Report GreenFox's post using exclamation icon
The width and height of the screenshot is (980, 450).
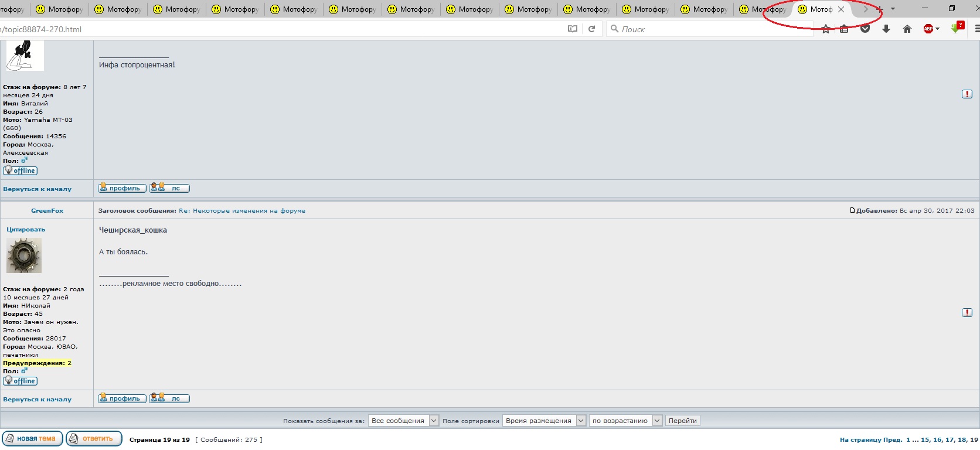pyautogui.click(x=967, y=313)
